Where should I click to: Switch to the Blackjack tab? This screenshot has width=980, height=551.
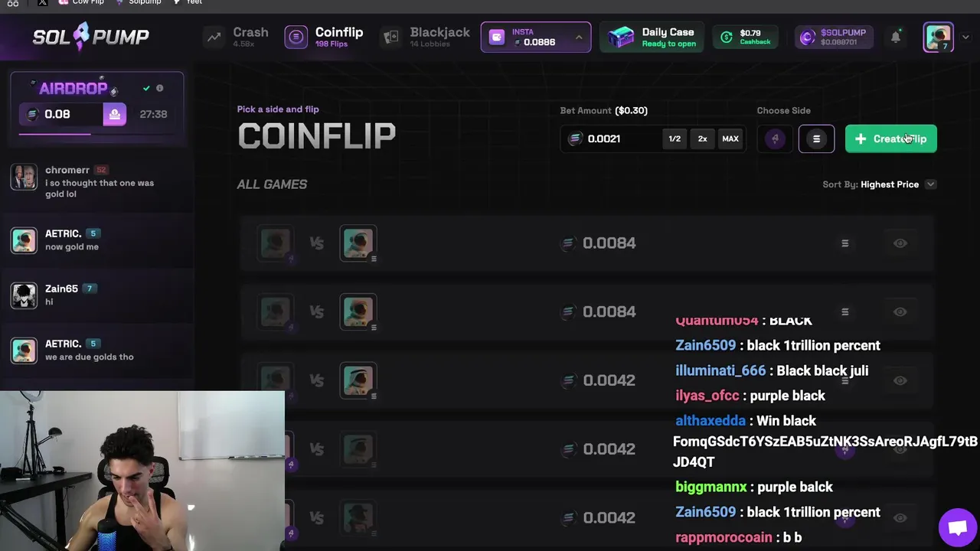click(426, 37)
